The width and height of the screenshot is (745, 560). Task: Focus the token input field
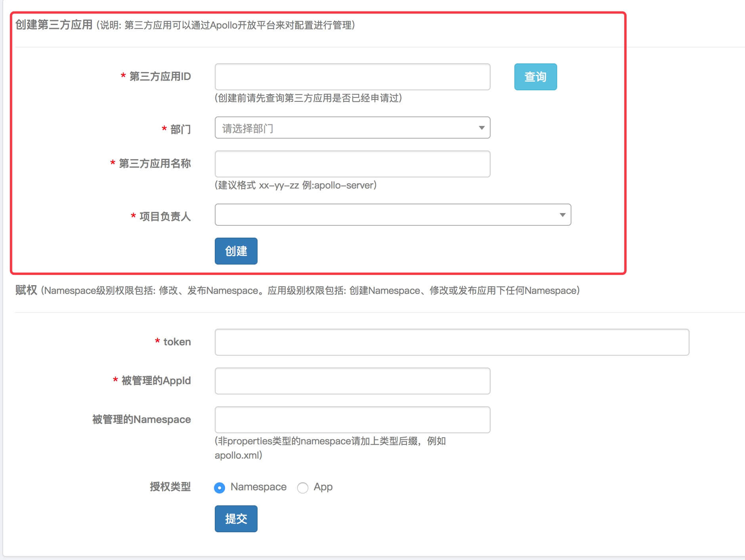coord(452,342)
